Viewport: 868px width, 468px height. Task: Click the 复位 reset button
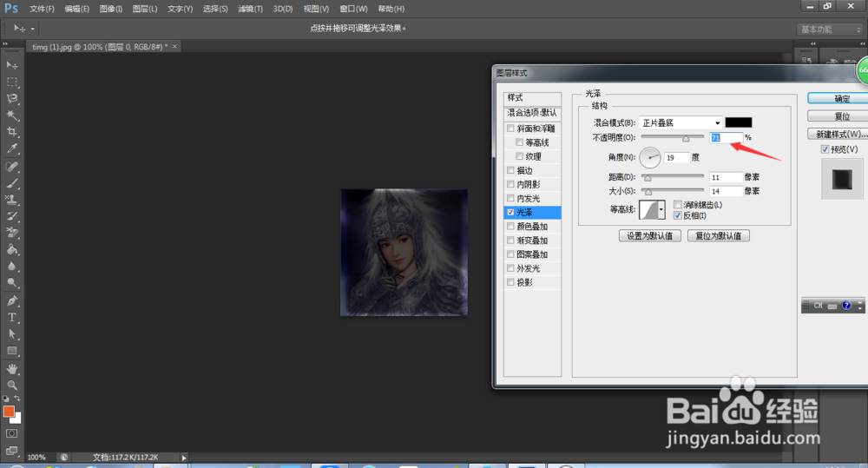(838, 116)
